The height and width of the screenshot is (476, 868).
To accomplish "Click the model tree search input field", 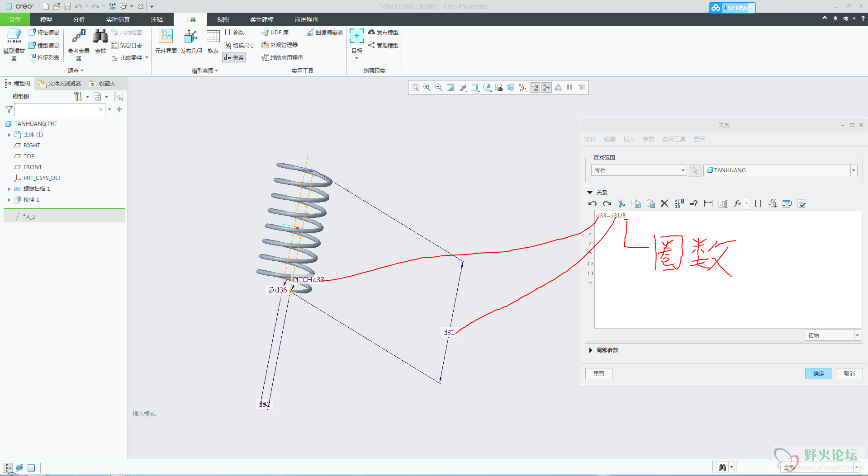I will [x=60, y=109].
